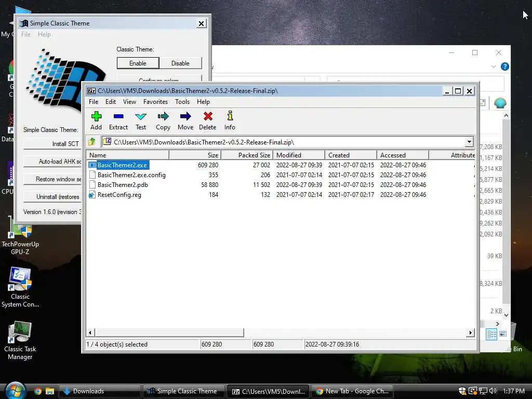This screenshot has width=532, height=399.
Task: Sort by Size column header
Action: tap(195, 155)
